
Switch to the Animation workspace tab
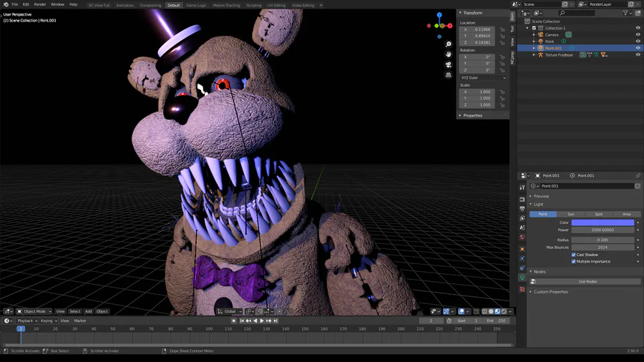pos(125,5)
